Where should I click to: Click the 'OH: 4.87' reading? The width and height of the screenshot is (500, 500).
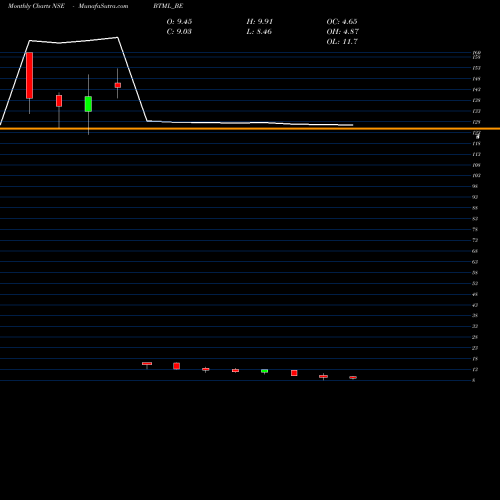pos(343,32)
